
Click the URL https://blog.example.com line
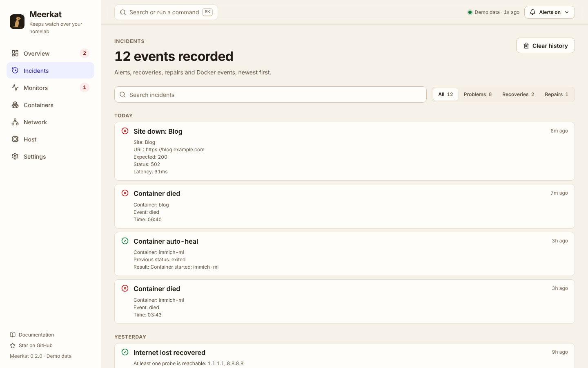(x=169, y=150)
